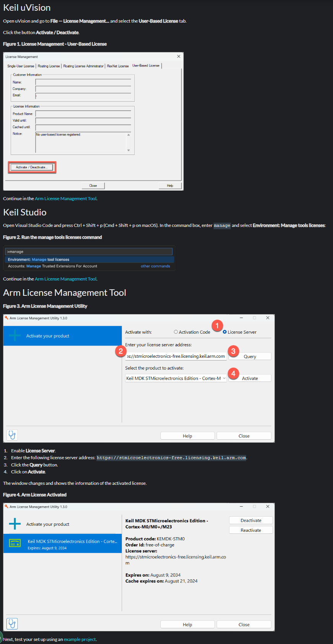Click the Deactivate button
The width and height of the screenshot is (333, 644).
click(251, 520)
